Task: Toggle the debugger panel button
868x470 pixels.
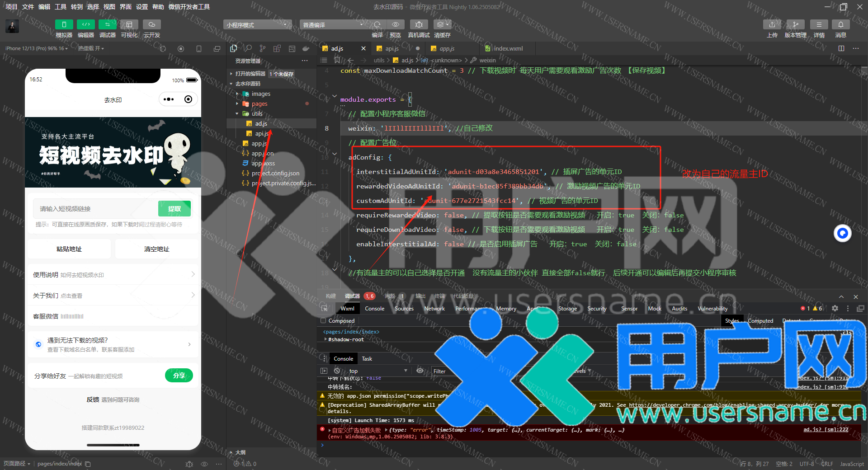Action: click(107, 25)
